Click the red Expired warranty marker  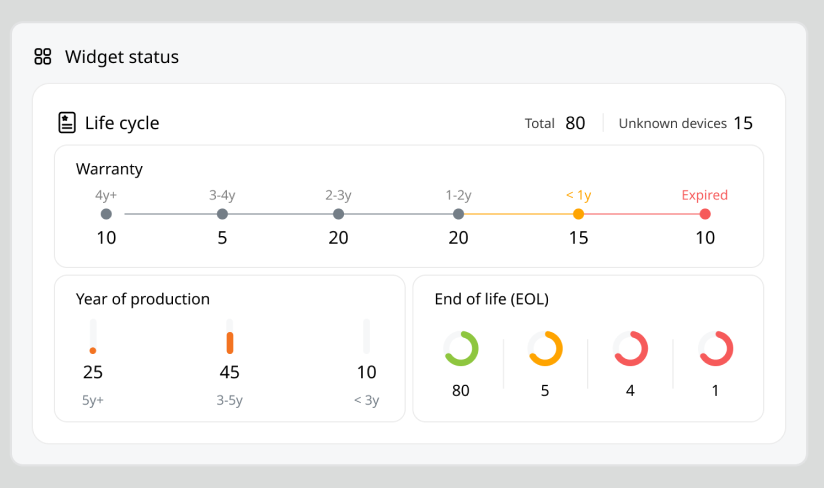tap(705, 214)
